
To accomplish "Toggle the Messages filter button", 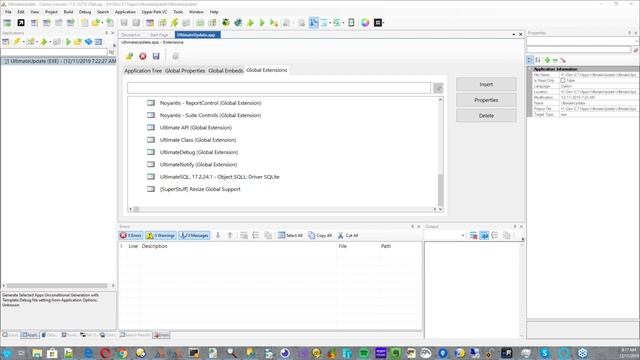I will 194,236.
